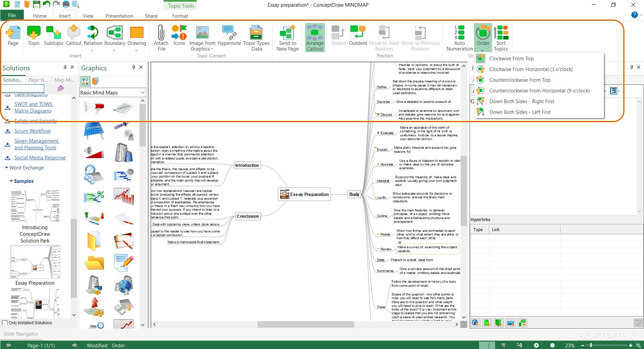Pin the Graphics panel
Image resolution: width=644 pixels, height=349 pixels.
pos(134,67)
